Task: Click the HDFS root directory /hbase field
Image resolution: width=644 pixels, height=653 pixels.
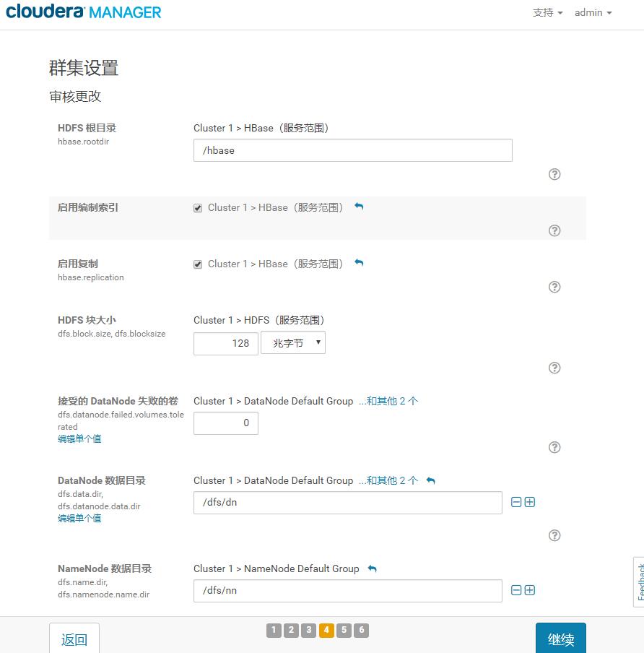Action: tap(352, 150)
